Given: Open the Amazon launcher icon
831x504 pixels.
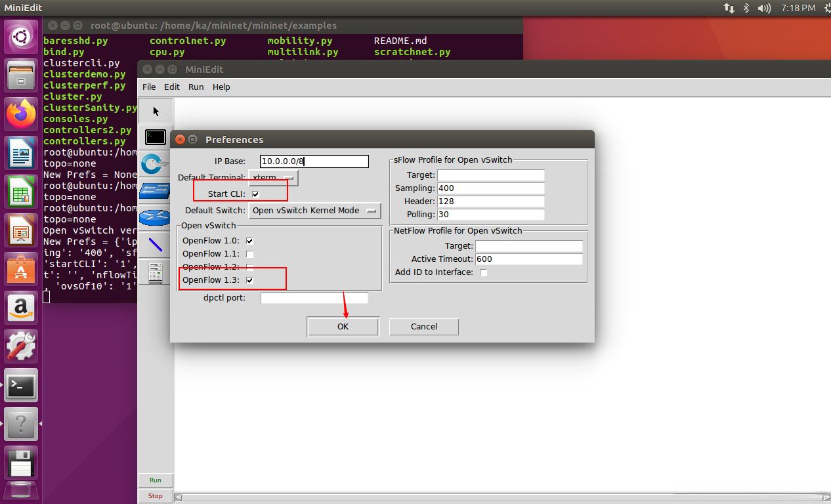Looking at the screenshot, I should (22, 308).
